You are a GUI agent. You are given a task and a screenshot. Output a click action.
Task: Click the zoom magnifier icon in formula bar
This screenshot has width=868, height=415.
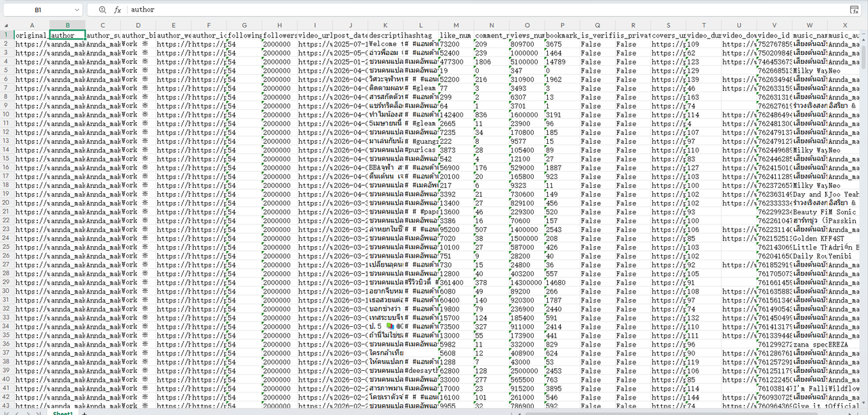102,10
